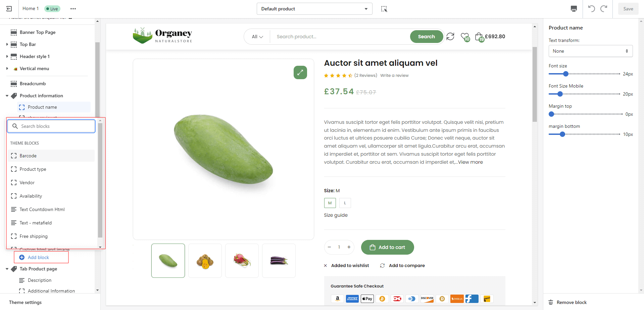Choose the Vendor theme block
The image size is (644, 310).
27,183
